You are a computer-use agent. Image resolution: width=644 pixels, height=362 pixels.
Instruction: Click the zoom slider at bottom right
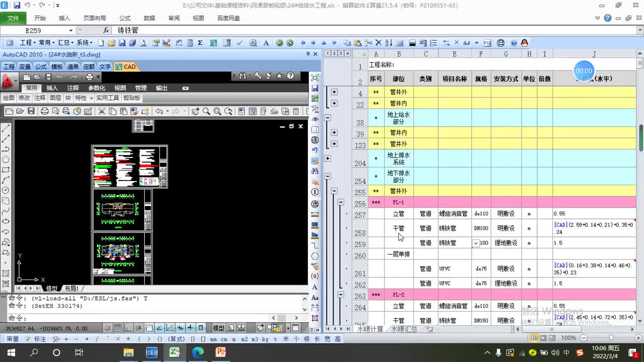click(x=611, y=338)
